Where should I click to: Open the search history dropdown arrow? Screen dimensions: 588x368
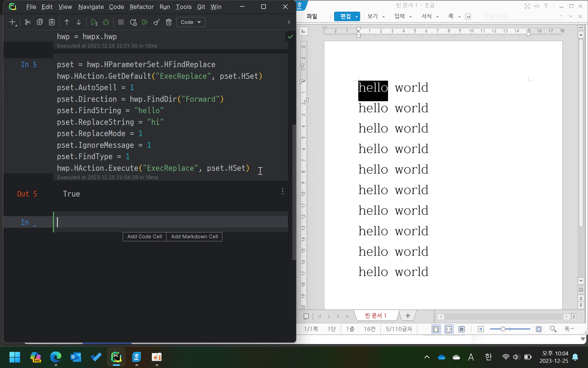[x=561, y=16]
